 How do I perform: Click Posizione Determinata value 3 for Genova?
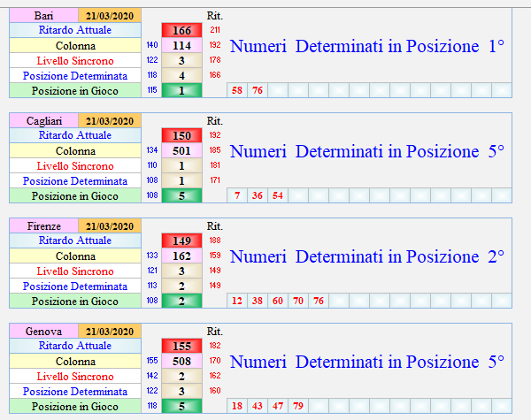181,391
